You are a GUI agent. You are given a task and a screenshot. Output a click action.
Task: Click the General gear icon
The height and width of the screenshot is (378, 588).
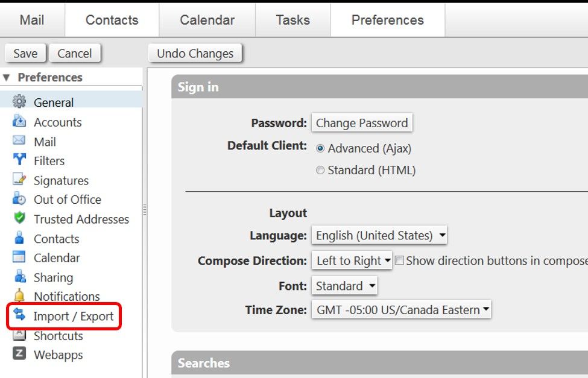point(19,102)
